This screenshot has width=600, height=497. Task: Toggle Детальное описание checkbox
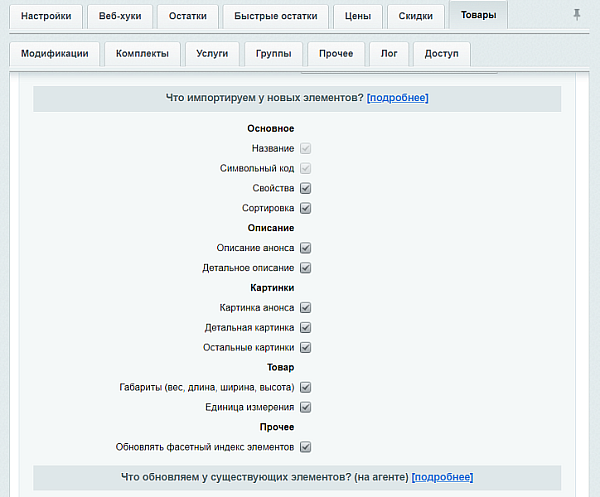(x=306, y=268)
